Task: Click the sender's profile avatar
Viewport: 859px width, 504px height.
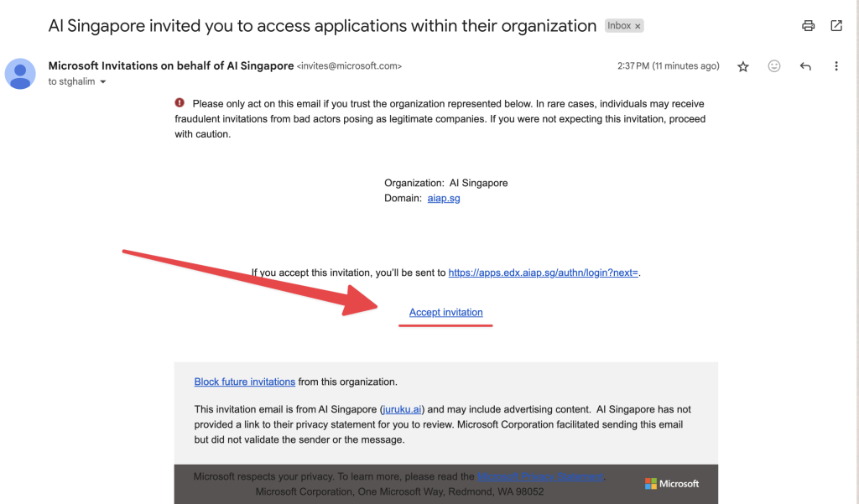Action: point(20,74)
